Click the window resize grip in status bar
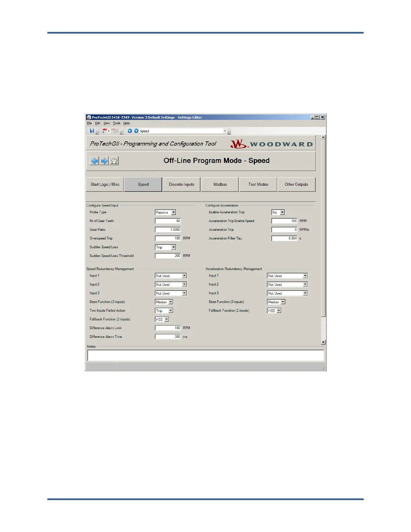 tap(324, 368)
